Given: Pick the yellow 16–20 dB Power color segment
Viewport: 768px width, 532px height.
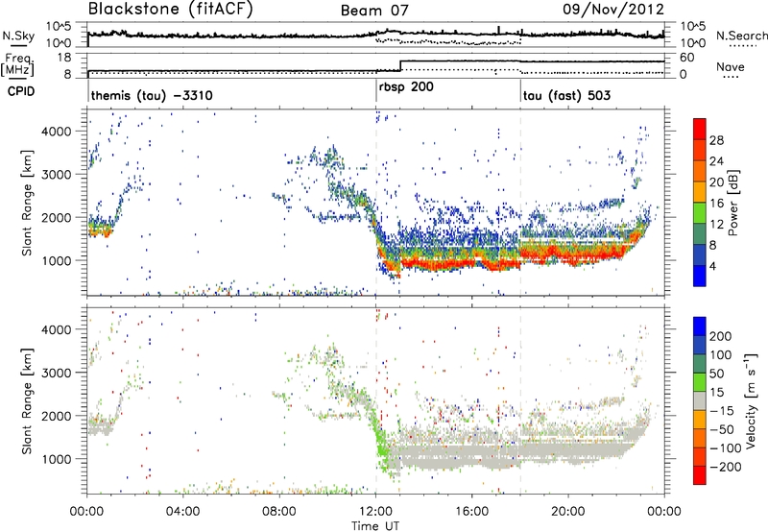Looking at the screenshot, I should [700, 192].
